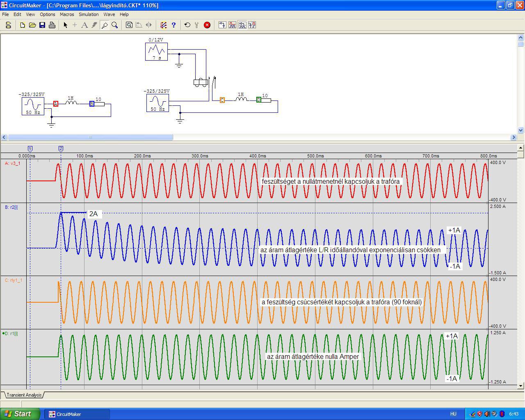The height and width of the screenshot is (420, 525).
Task: Open an existing circuit file
Action: pyautogui.click(x=32, y=25)
